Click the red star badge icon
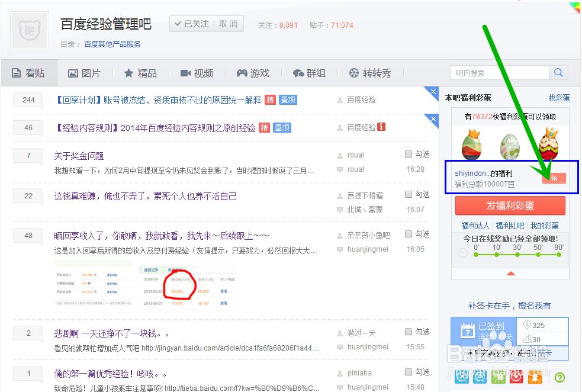Image resolution: width=582 pixels, height=392 pixels. pos(516,377)
